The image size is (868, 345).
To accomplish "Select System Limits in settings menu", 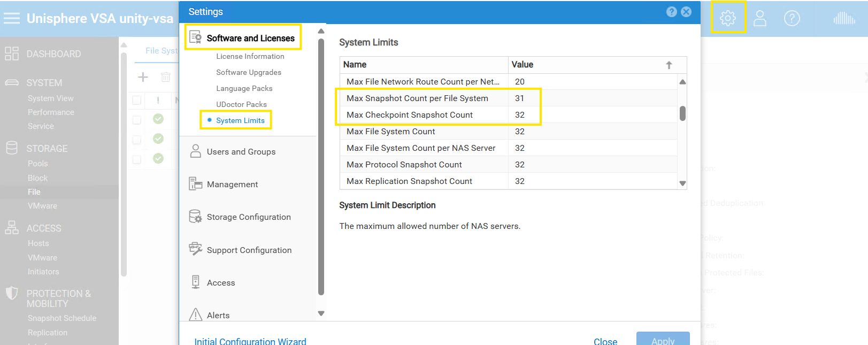I will (x=240, y=120).
